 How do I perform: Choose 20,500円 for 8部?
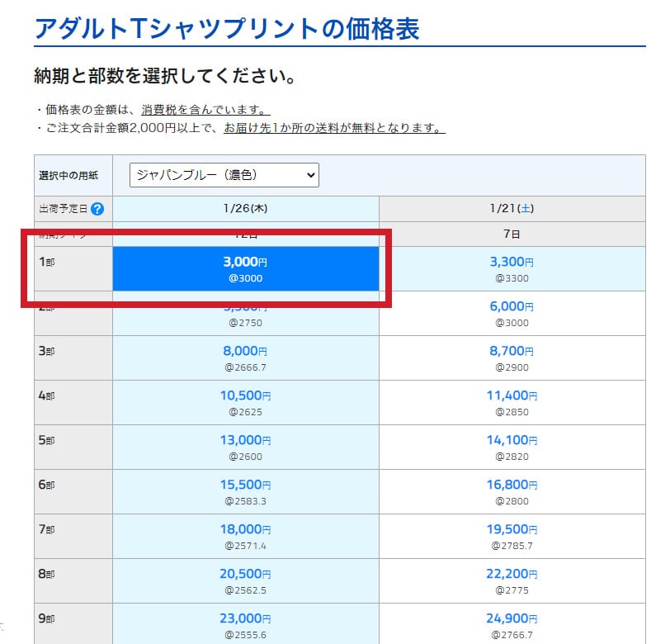(x=245, y=580)
